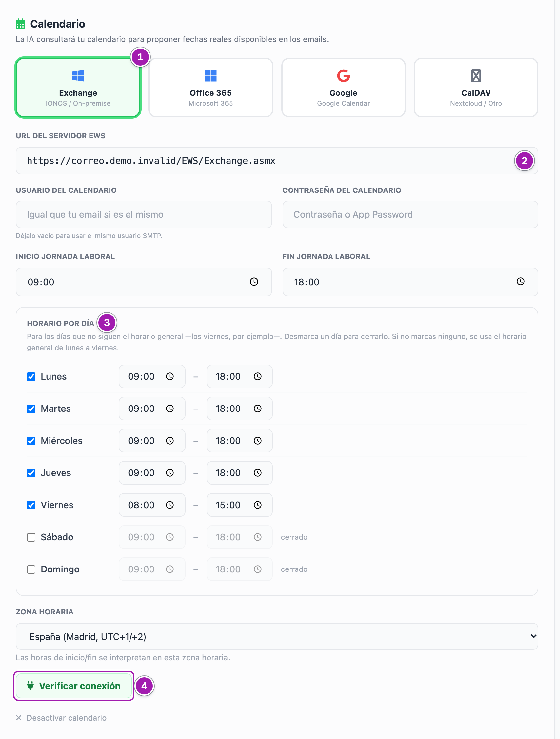Screen dimensions: 560x739
Task: Focus the calendar username field
Action: point(144,214)
